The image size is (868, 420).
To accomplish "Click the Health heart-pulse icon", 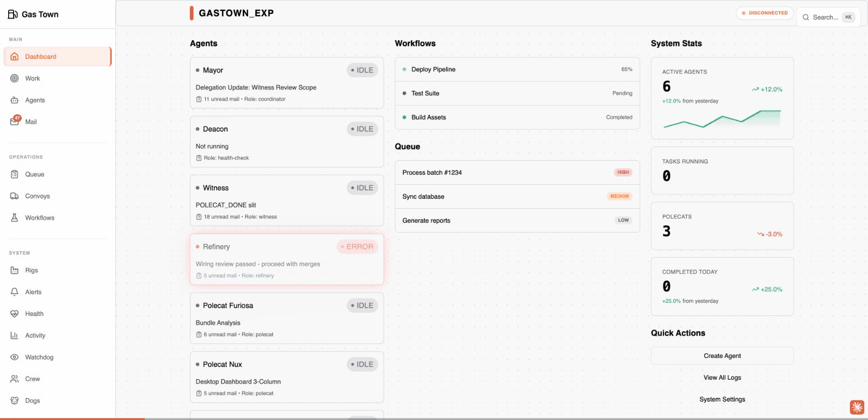I will [x=15, y=314].
